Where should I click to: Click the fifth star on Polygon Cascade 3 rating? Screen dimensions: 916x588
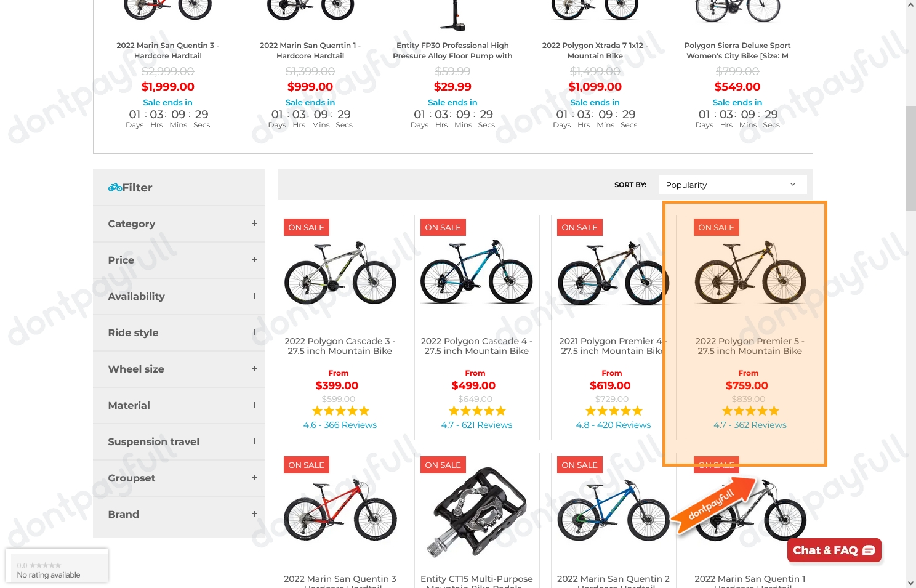(363, 411)
